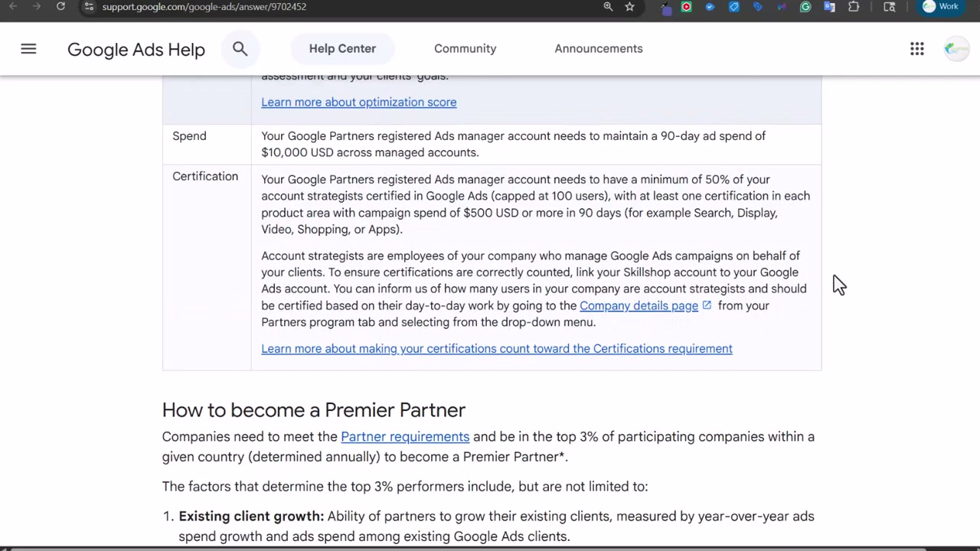Image resolution: width=980 pixels, height=551 pixels.
Task: Click the How to become a Premier Partner heading
Action: (314, 409)
